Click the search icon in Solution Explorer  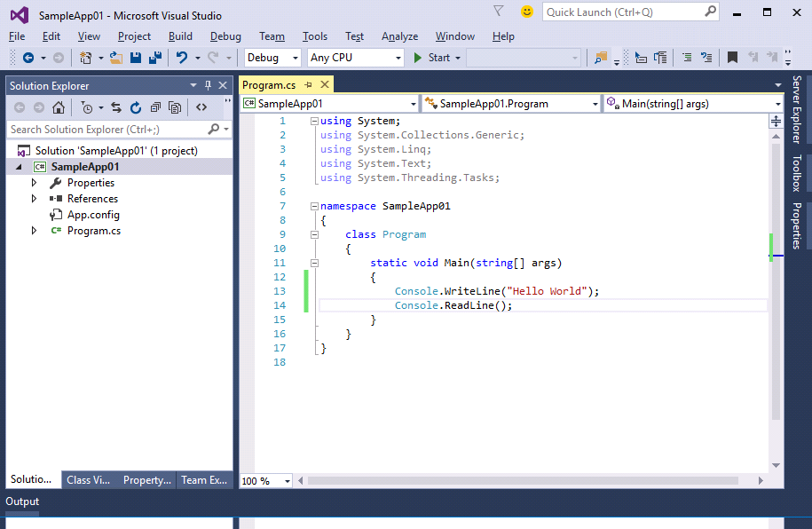pos(213,129)
